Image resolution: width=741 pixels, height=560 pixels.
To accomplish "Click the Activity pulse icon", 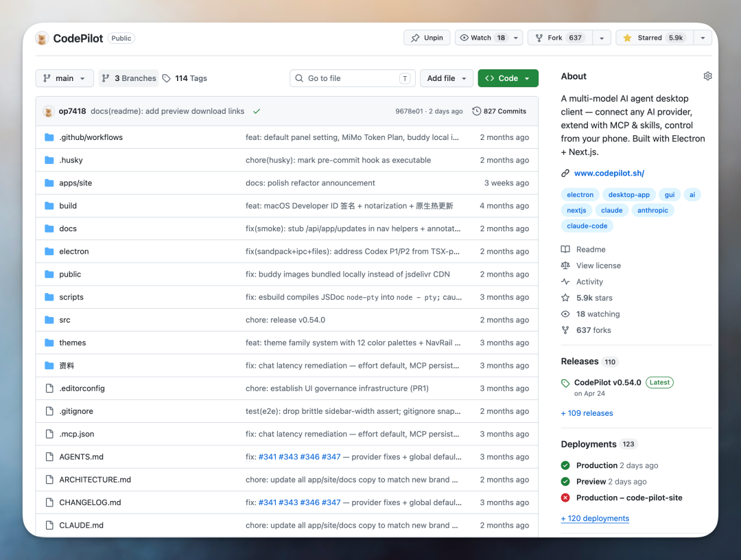I will click(x=565, y=281).
